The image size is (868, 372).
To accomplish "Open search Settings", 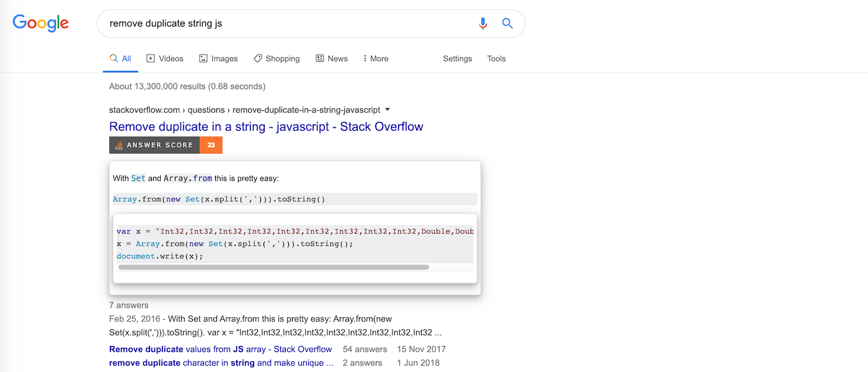I will tap(458, 59).
